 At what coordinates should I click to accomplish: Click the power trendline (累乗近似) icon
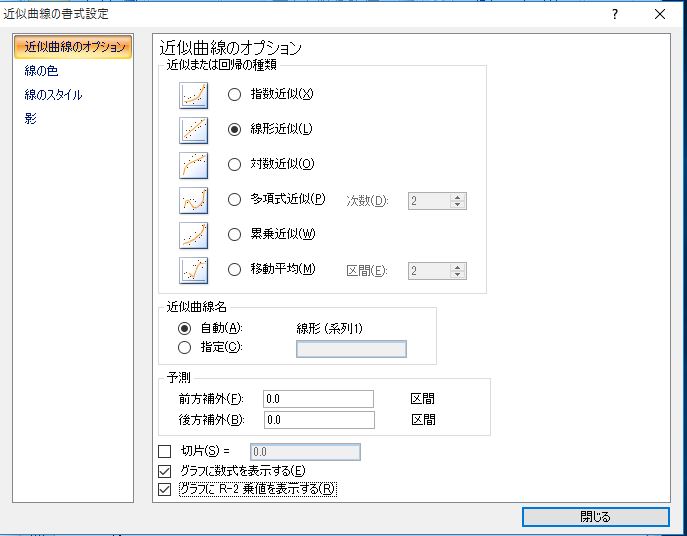(193, 235)
